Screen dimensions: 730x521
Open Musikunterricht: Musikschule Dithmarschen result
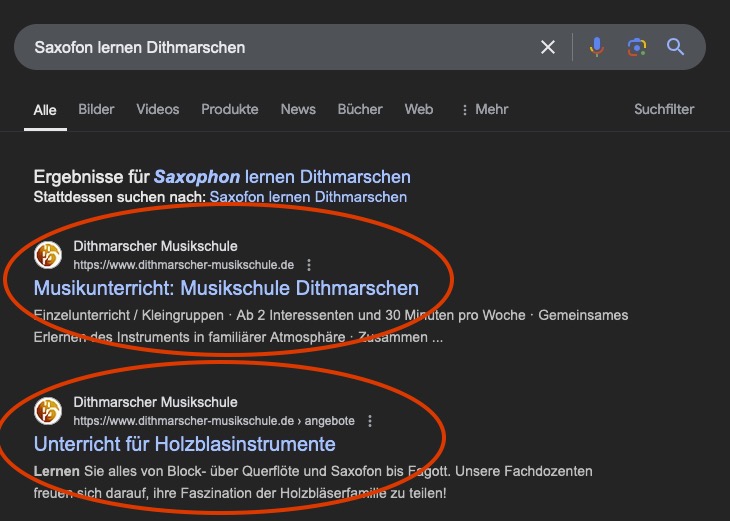pos(226,288)
